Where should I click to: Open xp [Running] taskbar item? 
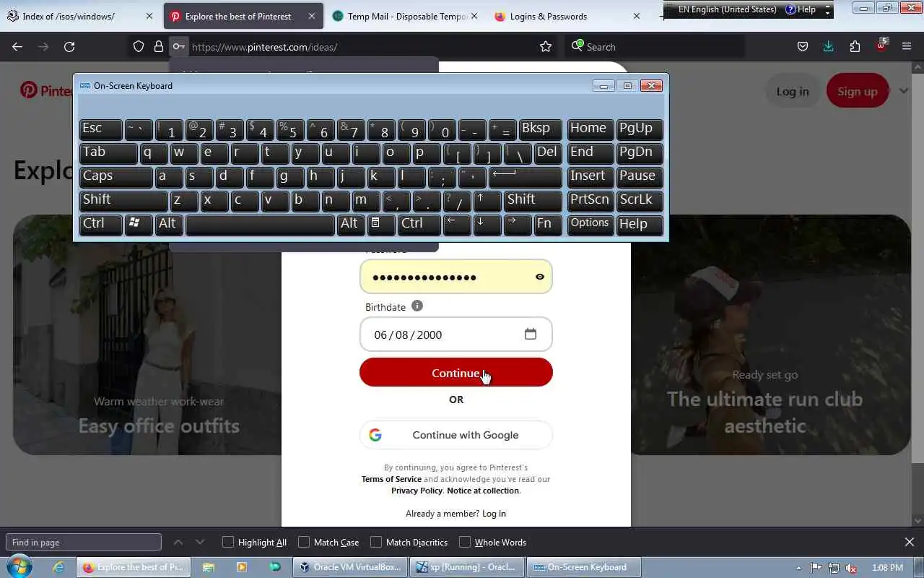[x=468, y=567]
